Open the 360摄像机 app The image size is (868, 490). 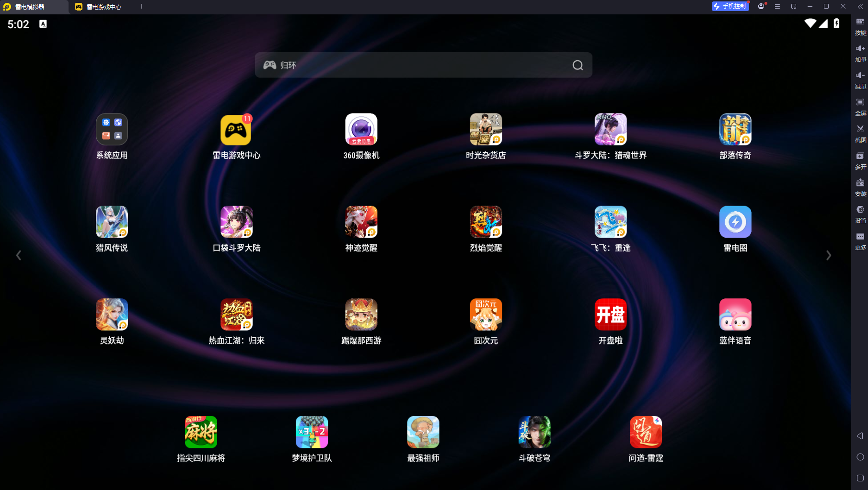click(361, 129)
